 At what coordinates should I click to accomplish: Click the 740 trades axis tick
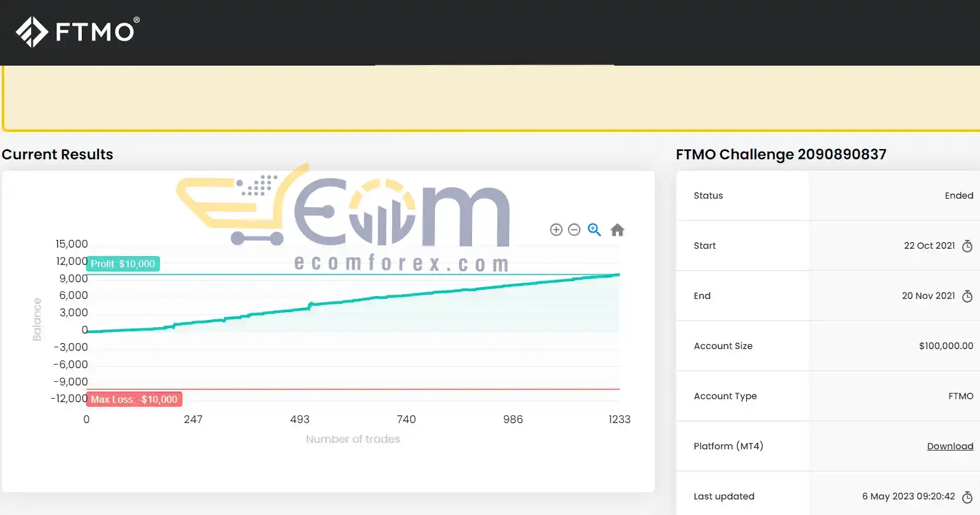[x=406, y=420]
